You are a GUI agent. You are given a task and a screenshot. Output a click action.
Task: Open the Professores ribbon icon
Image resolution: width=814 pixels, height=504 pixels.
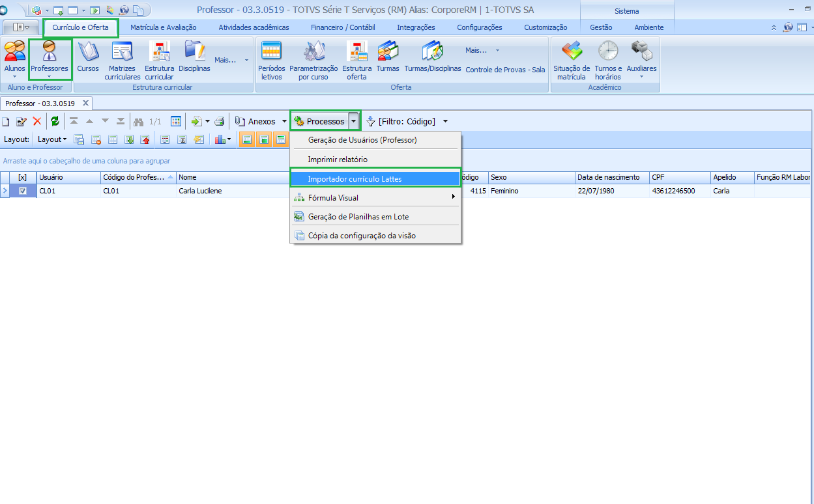pyautogui.click(x=50, y=58)
